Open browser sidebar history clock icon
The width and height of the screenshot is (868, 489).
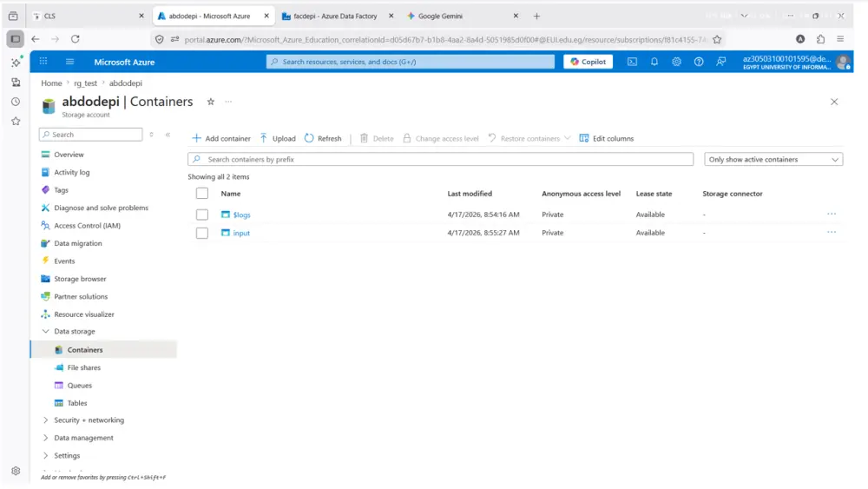pyautogui.click(x=16, y=102)
